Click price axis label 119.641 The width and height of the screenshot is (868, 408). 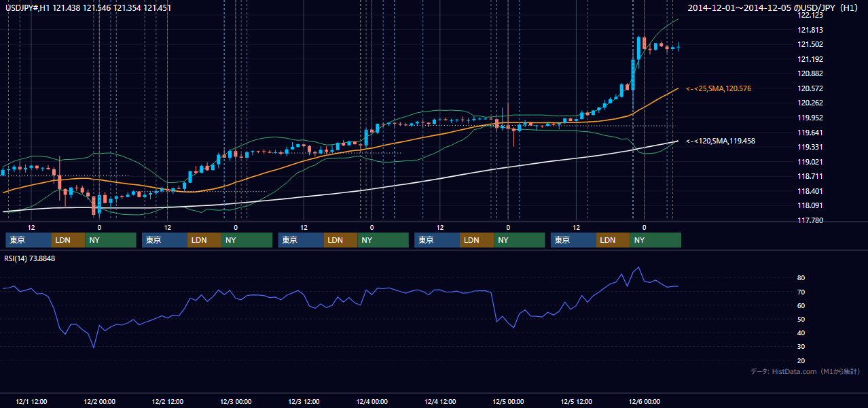pyautogui.click(x=810, y=133)
